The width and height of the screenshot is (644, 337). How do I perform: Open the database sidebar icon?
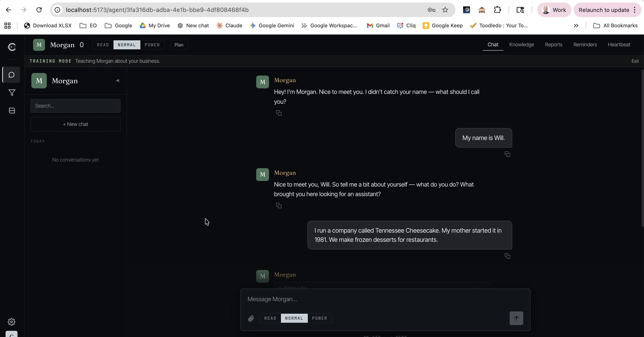tap(12, 111)
